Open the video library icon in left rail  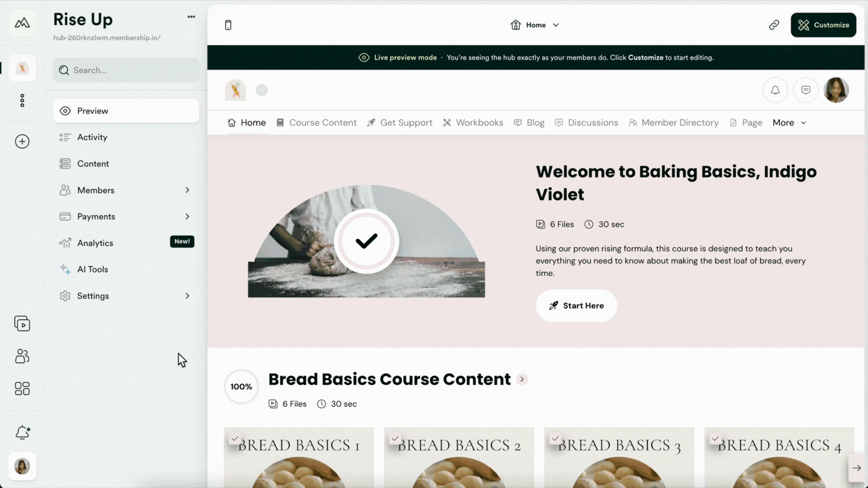coord(22,324)
